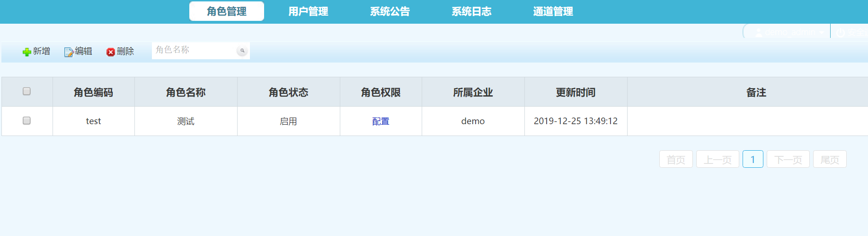Open the 用户管理 tab
The image size is (868, 236).
coord(308,11)
